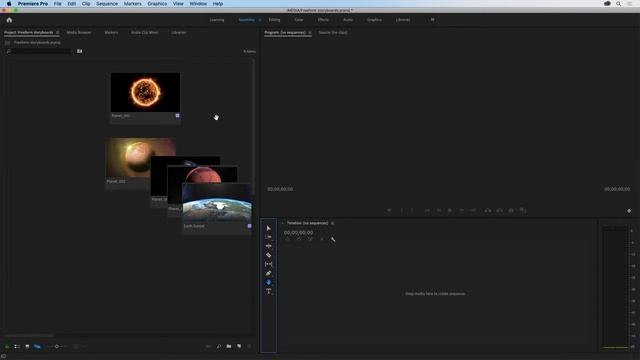Click Program Monitor left timecode display
The width and height of the screenshot is (640, 360).
[280, 189]
